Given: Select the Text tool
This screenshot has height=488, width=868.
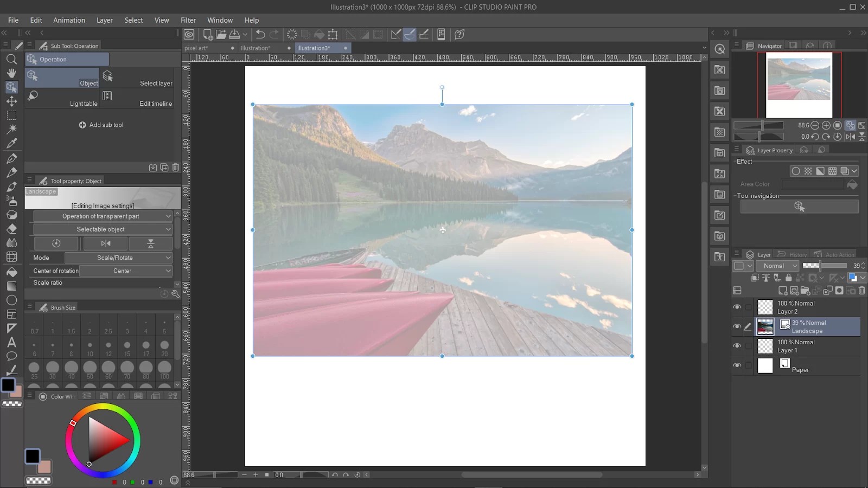Looking at the screenshot, I should [x=11, y=342].
